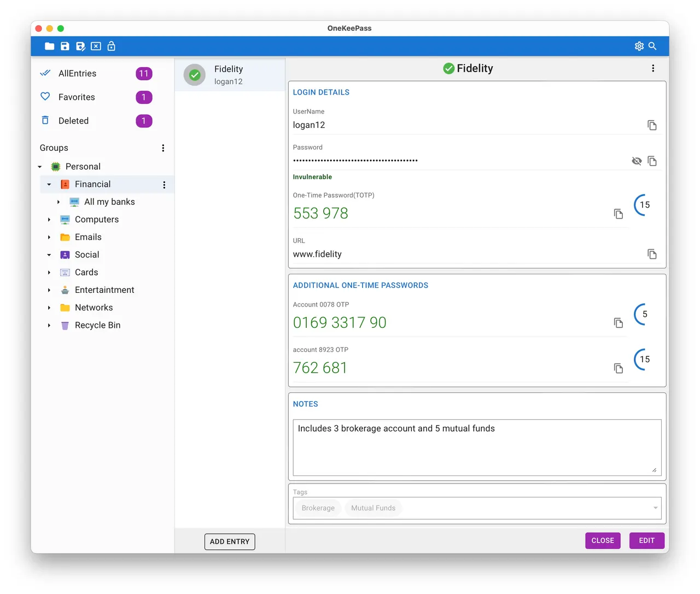Copy the www.fidelity URL
Screen dimensions: 700x594
pos(652,254)
